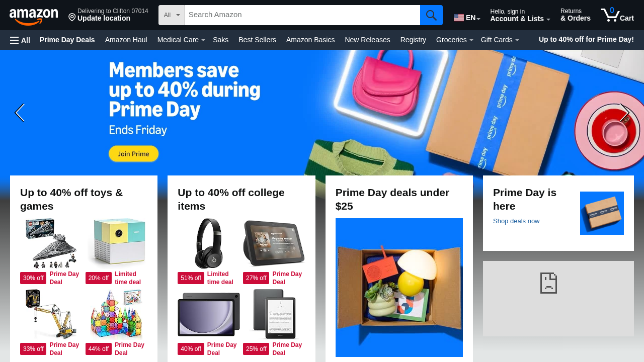Advance to the next banner slide arrow
The width and height of the screenshot is (644, 362).
624,113
